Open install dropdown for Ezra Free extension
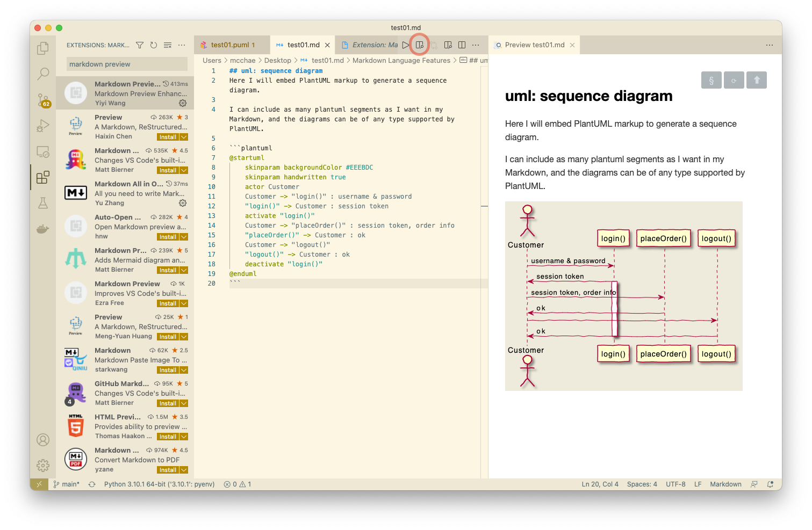This screenshot has height=530, width=812. 184,303
